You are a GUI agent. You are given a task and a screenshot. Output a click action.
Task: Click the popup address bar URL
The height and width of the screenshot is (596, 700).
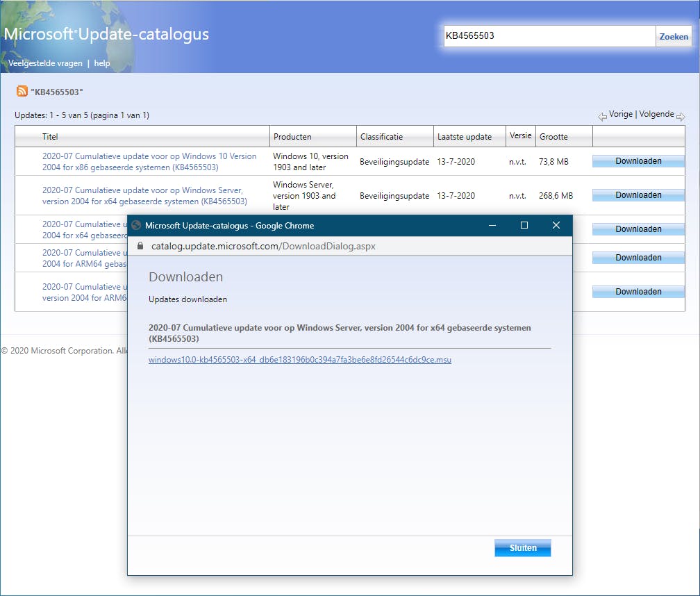coord(263,246)
